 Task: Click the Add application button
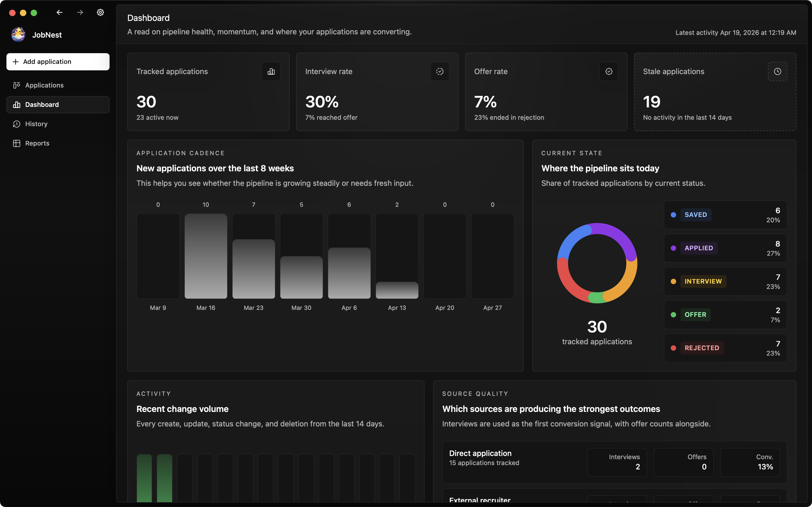[x=58, y=62]
